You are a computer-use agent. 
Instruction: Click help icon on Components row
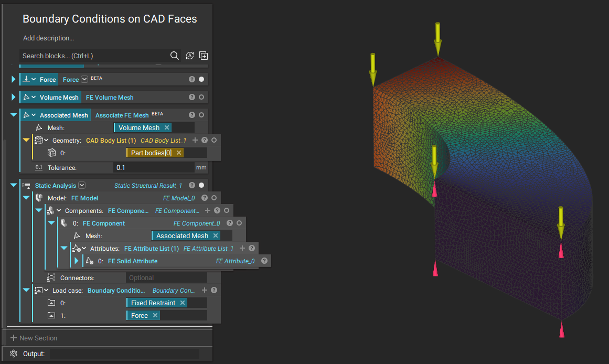217,210
